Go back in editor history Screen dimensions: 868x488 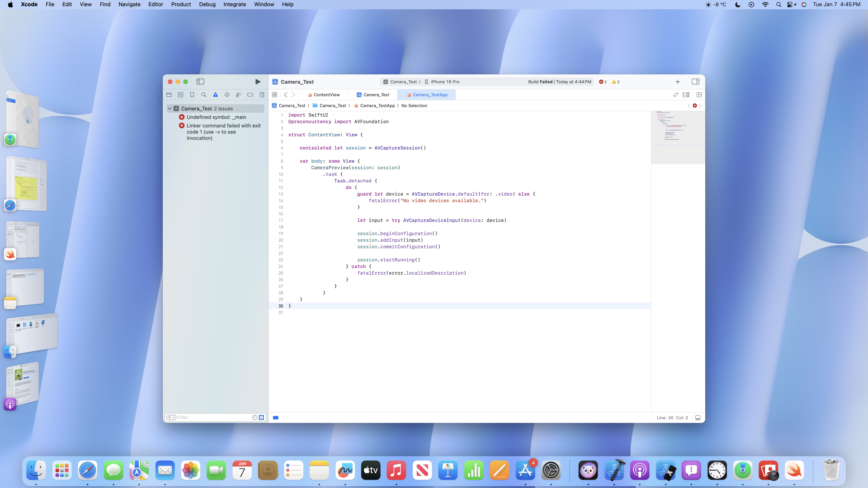pos(286,95)
